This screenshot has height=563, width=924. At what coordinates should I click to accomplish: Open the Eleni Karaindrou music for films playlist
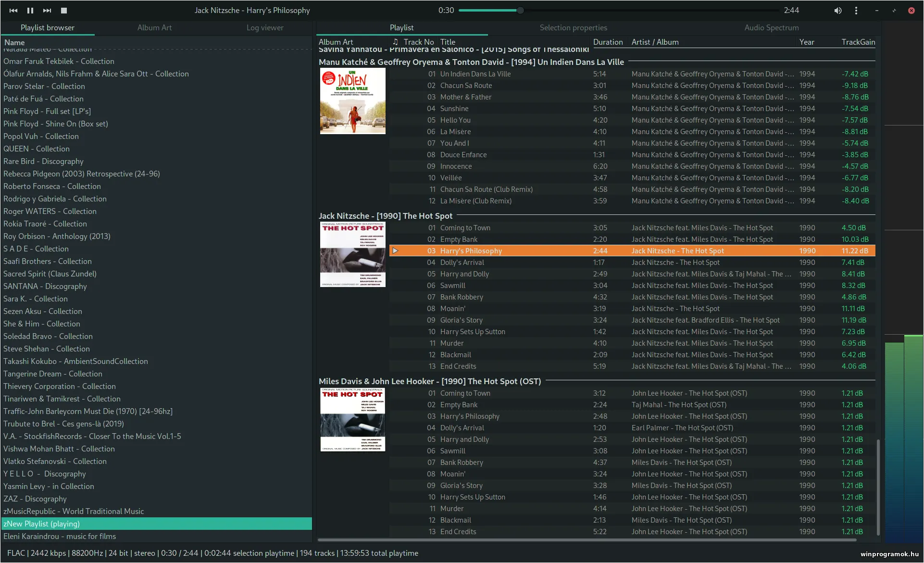pyautogui.click(x=60, y=536)
